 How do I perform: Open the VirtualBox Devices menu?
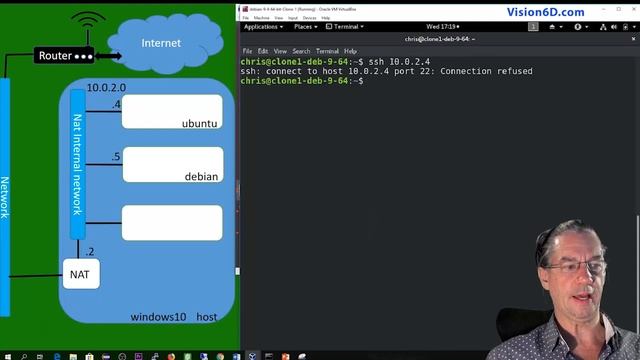point(309,18)
